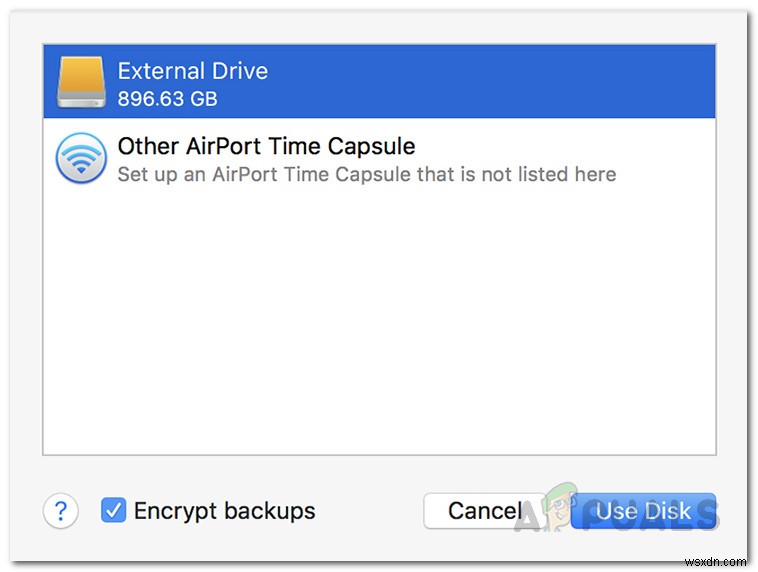Click the blue AirPort Wi-Fi icon
The width and height of the screenshot is (758, 572).
(x=81, y=158)
